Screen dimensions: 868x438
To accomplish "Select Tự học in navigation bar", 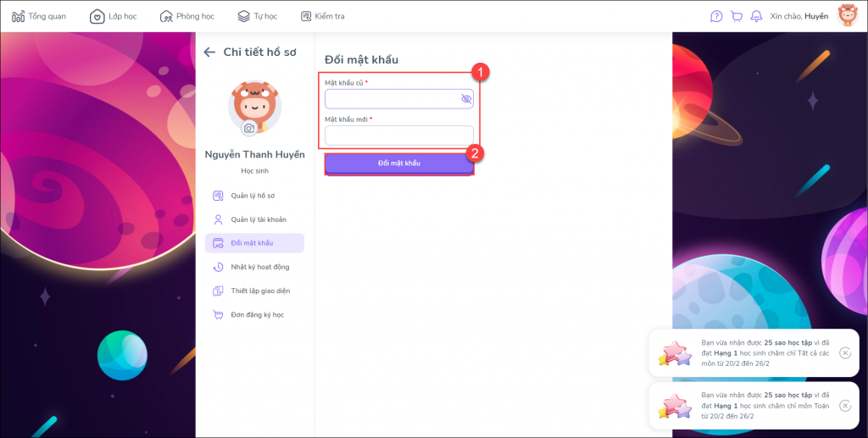I will 257,16.
